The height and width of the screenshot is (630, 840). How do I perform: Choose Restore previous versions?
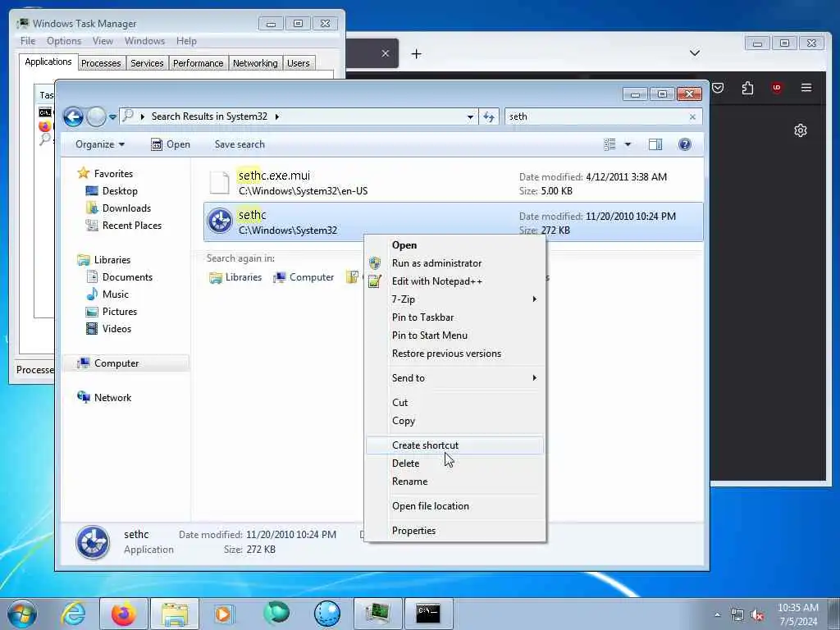(x=454, y=354)
